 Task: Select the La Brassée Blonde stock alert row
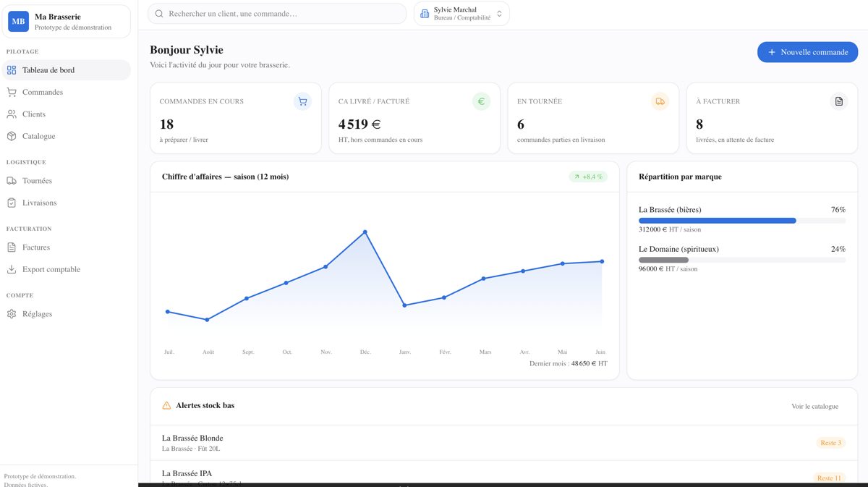503,443
